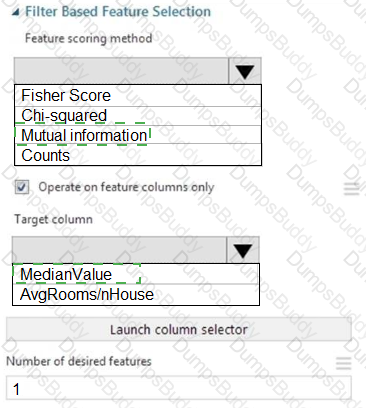
Task: Click the hamburger icon beside feature columns option
Action: 351,189
